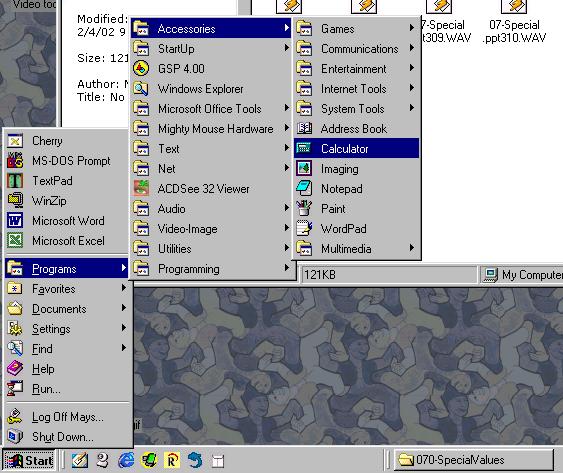Open the StartUp program group

point(211,48)
